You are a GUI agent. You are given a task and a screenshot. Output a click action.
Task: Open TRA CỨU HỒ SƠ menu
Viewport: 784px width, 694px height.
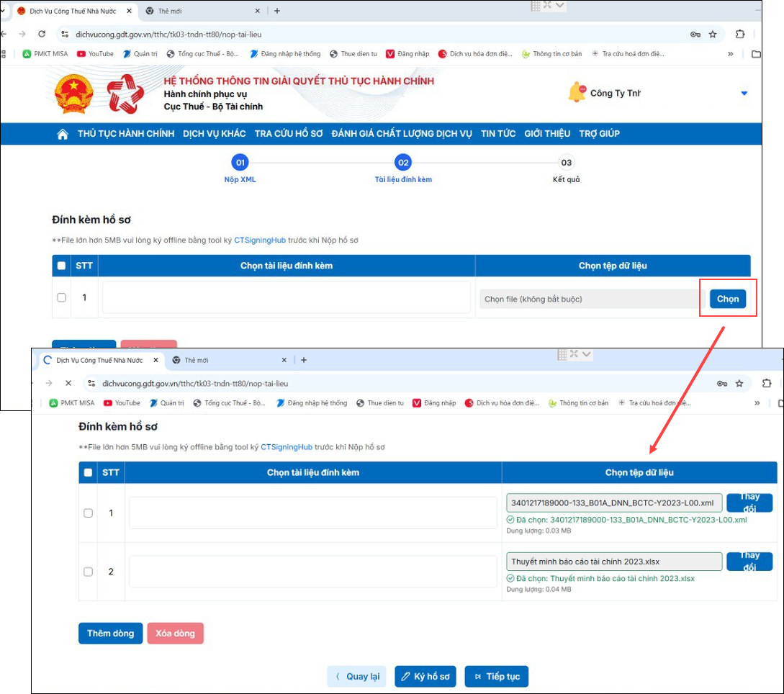point(288,134)
